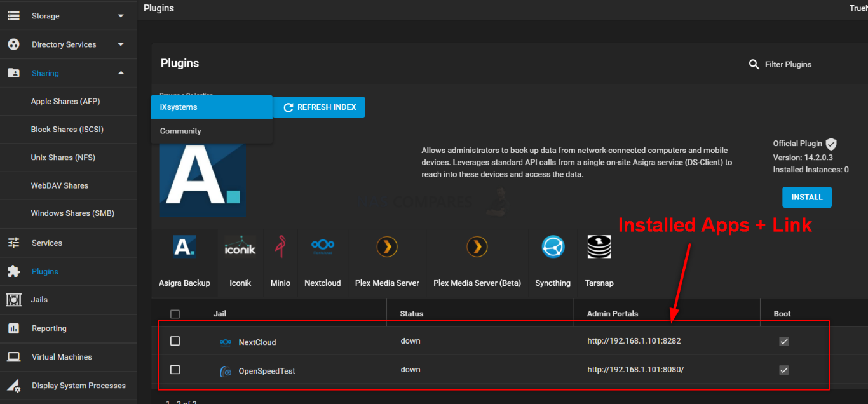The image size is (868, 404).
Task: Open OpenSpeedTest admin portal link on port 8080
Action: 635,370
